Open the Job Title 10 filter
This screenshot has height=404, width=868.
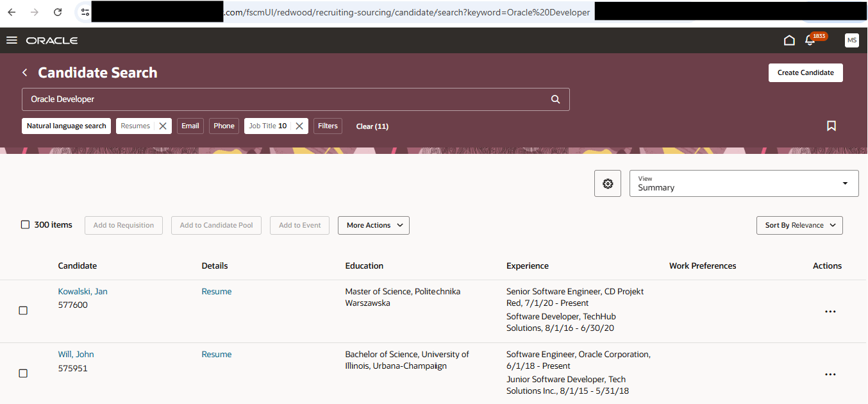click(268, 126)
